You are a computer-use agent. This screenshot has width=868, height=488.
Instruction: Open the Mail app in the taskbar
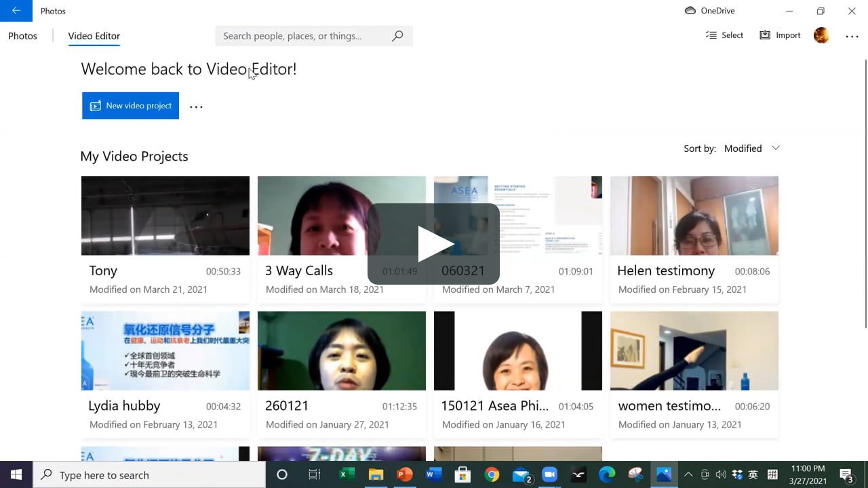521,474
